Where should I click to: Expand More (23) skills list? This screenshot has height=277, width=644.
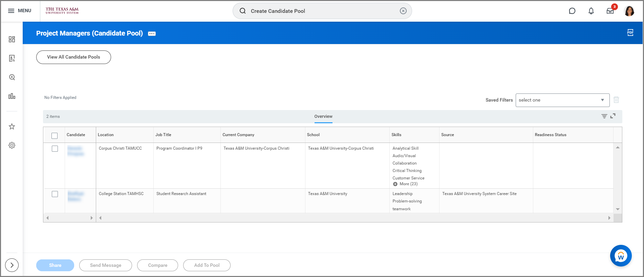click(405, 184)
